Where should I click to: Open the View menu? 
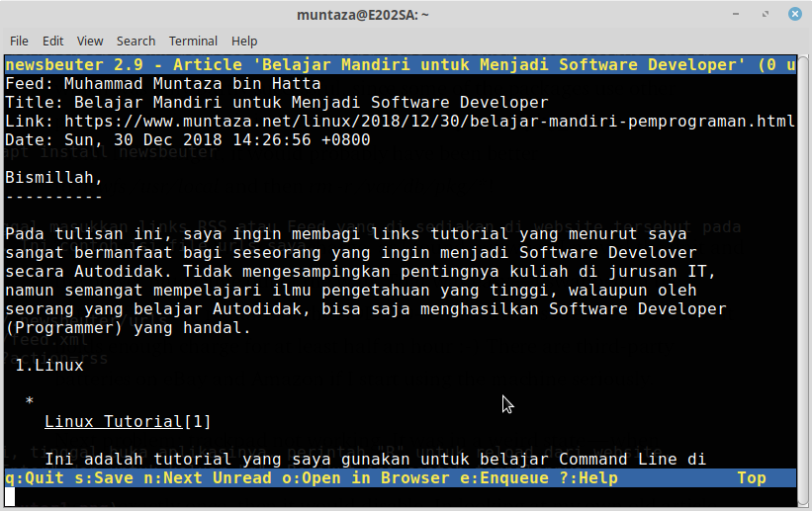pyautogui.click(x=90, y=41)
